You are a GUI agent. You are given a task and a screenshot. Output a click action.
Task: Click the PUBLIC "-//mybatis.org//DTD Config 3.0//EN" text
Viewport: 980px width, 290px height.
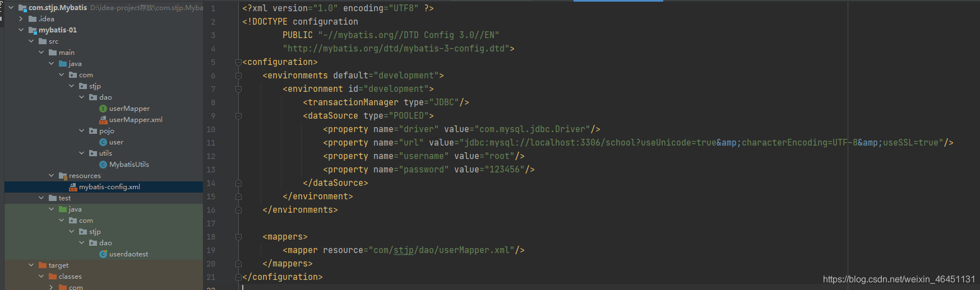(x=391, y=35)
